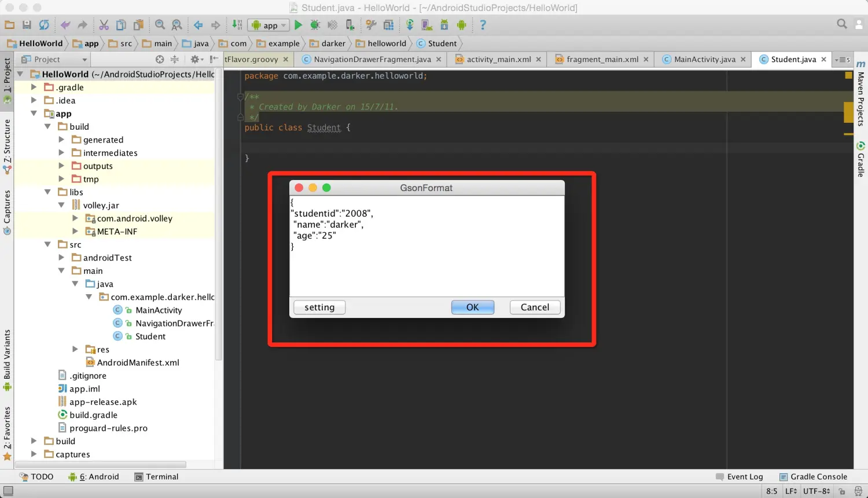Screen dimensions: 868x498
Task: Collapse the app module node
Action: click(x=34, y=113)
